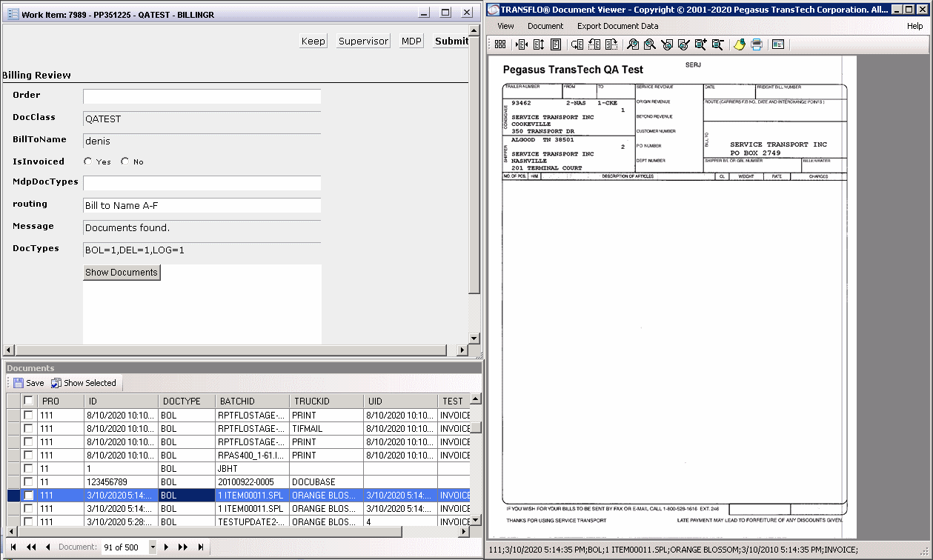The width and height of the screenshot is (933, 560).
Task: Click the MDP button
Action: pyautogui.click(x=411, y=41)
